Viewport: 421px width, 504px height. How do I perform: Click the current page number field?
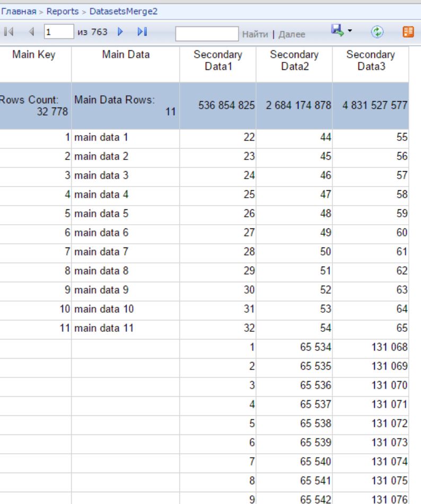coord(59,31)
